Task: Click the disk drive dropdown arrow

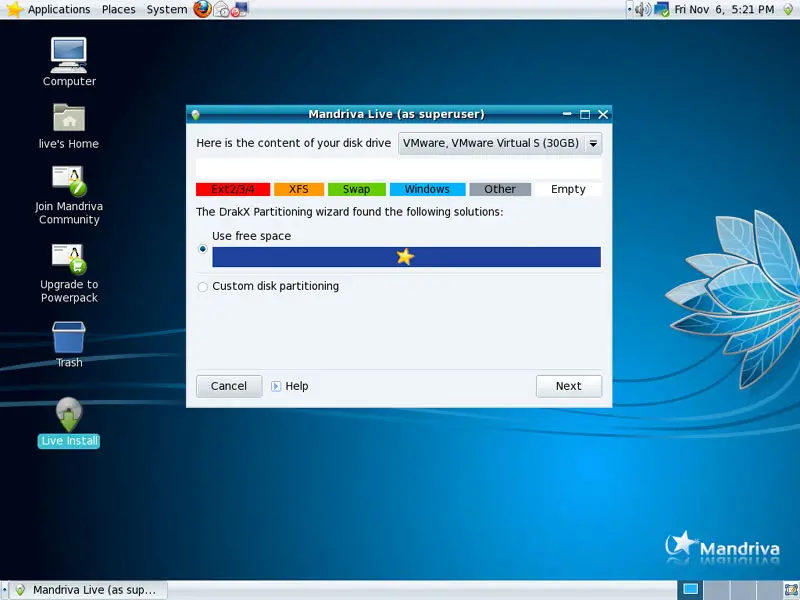Action: pos(593,144)
